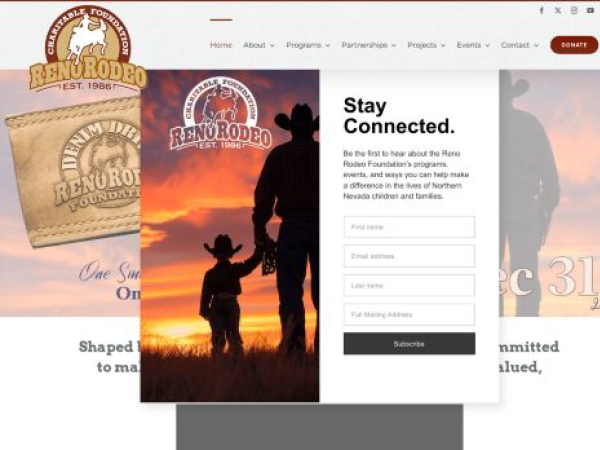The width and height of the screenshot is (600, 450).
Task: Click the Reno Rodeo logo in popup image
Action: (221, 114)
